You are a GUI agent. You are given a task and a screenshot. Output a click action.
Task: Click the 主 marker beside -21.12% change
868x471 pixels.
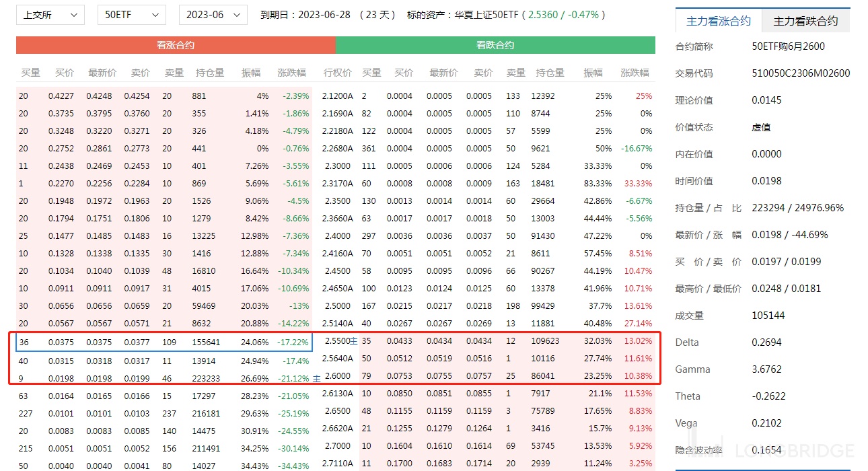316,379
